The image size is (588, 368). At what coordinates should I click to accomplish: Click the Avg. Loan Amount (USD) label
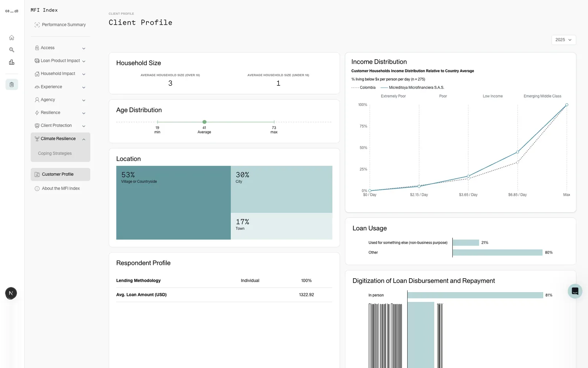point(141,295)
